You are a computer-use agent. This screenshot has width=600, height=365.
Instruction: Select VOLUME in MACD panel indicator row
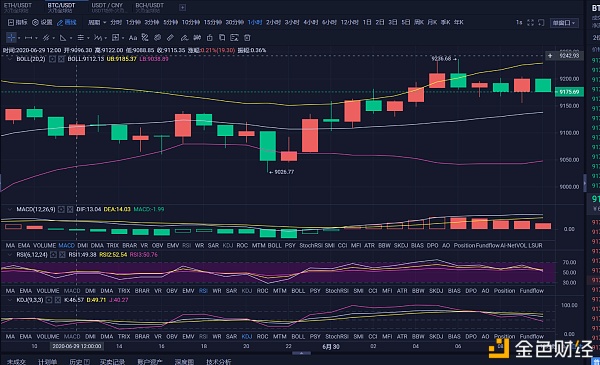click(x=44, y=246)
